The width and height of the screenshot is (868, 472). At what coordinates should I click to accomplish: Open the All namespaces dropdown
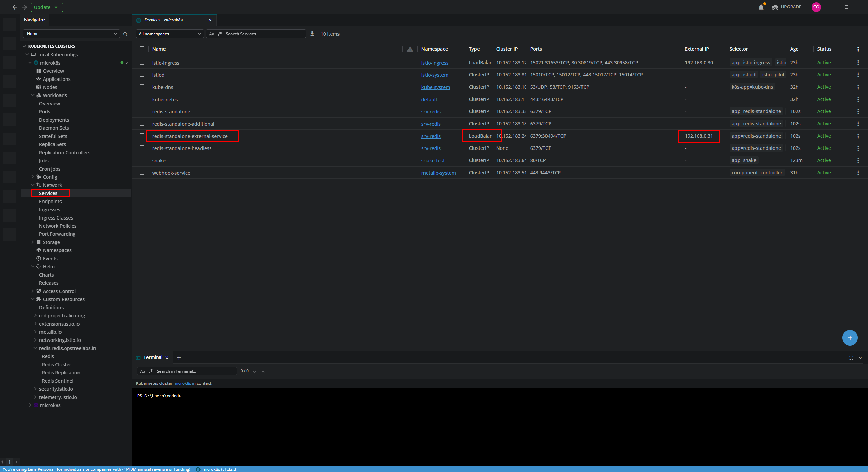[170, 34]
